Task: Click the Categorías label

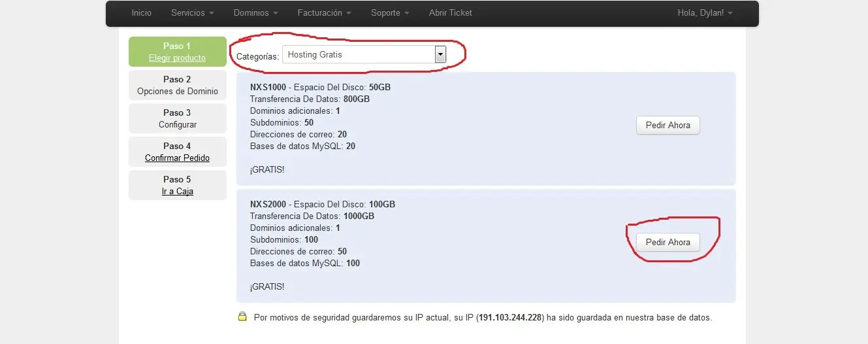Action: (257, 56)
